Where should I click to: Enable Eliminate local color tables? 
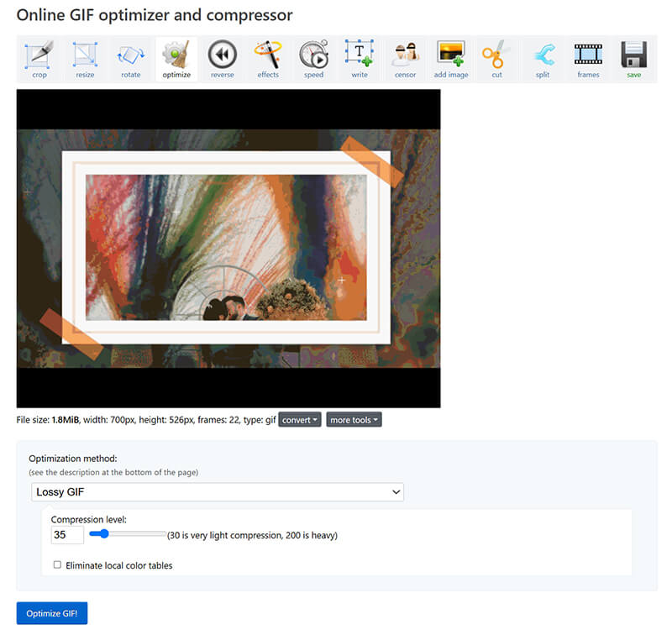(57, 565)
